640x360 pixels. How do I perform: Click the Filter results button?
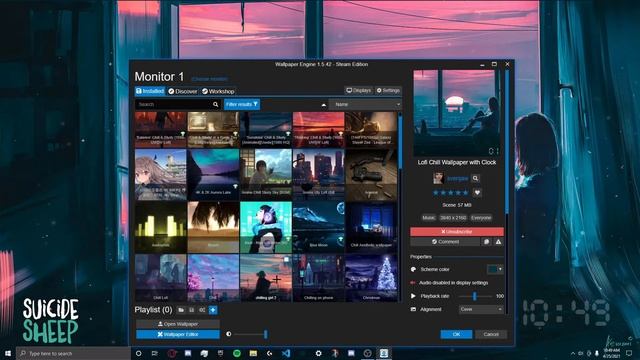[x=242, y=104]
